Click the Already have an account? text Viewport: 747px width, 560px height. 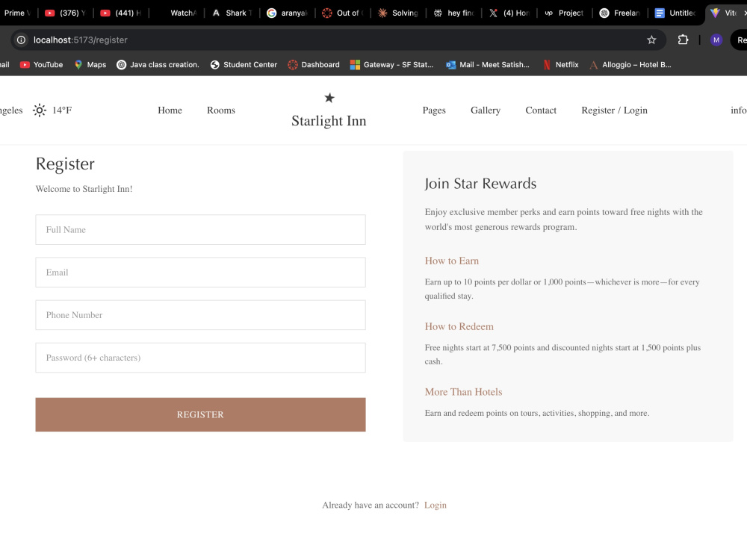click(x=371, y=505)
